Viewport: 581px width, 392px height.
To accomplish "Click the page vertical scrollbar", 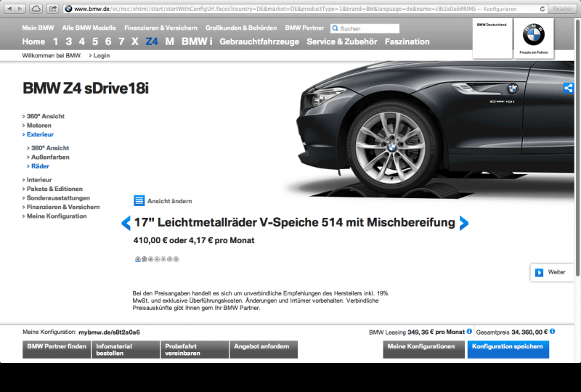I will click(x=577, y=148).
